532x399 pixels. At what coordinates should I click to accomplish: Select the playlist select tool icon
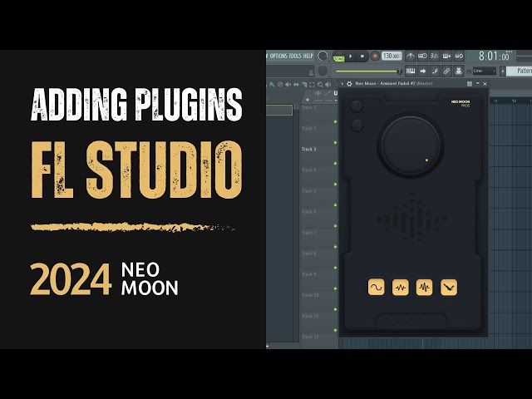tap(312, 84)
